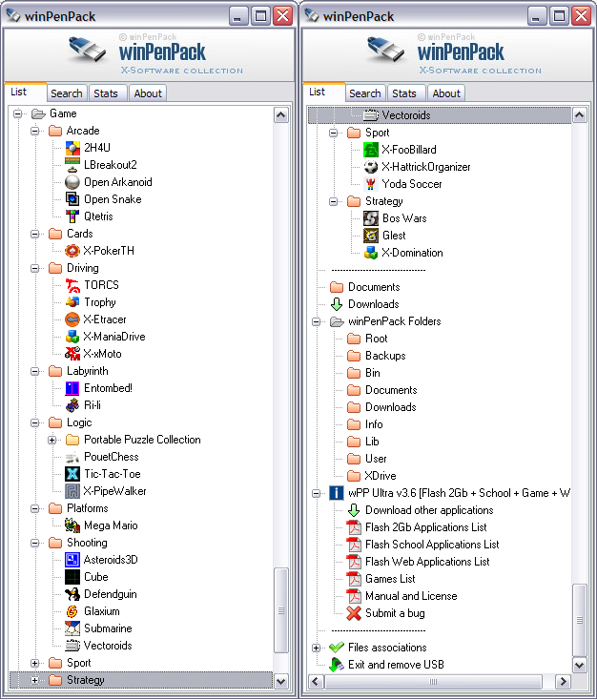Click the Yoda Soccer icon
The image size is (597, 700).
point(371,184)
